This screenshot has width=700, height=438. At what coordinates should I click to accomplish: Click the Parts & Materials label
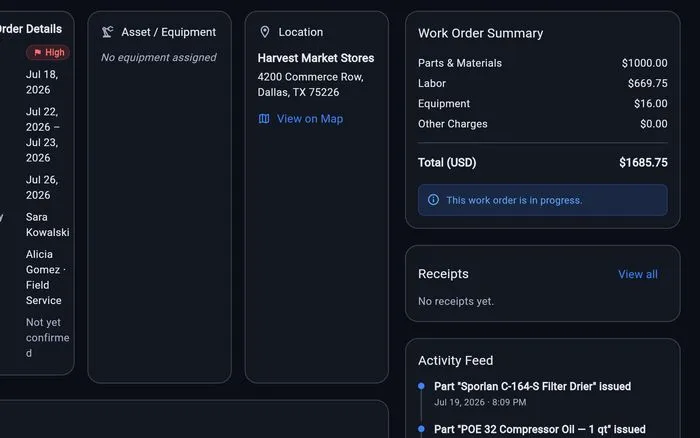[x=460, y=63]
